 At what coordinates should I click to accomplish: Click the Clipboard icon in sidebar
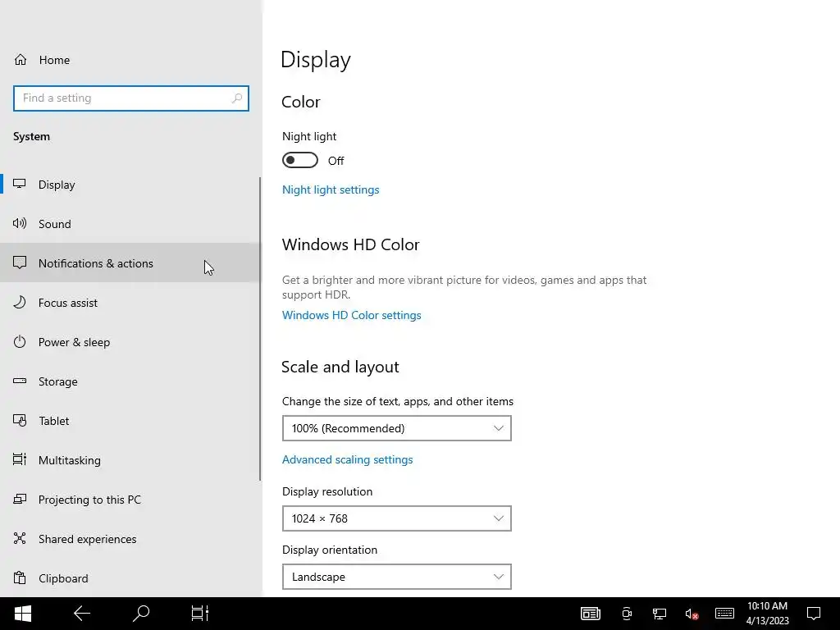point(20,578)
